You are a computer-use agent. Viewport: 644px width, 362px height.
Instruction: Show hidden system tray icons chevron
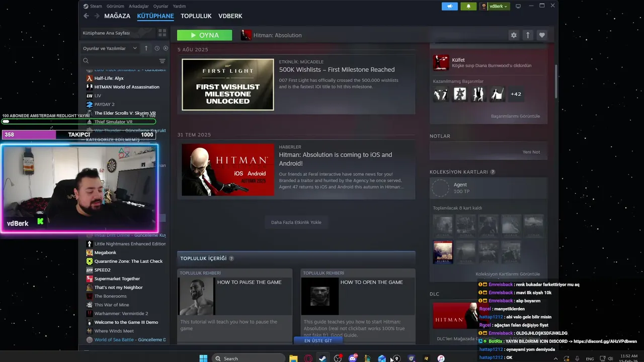pyautogui.click(x=555, y=358)
